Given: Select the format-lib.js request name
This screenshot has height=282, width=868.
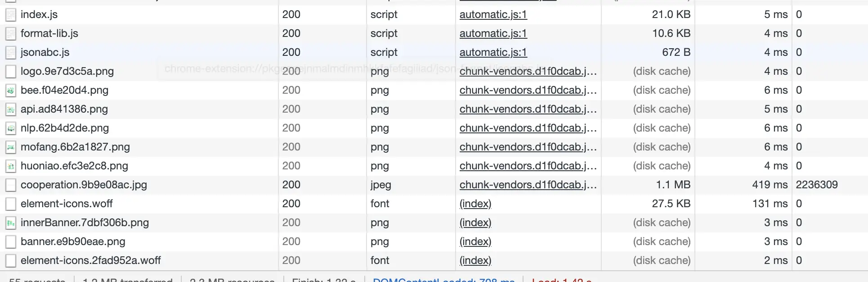Looking at the screenshot, I should 49,33.
